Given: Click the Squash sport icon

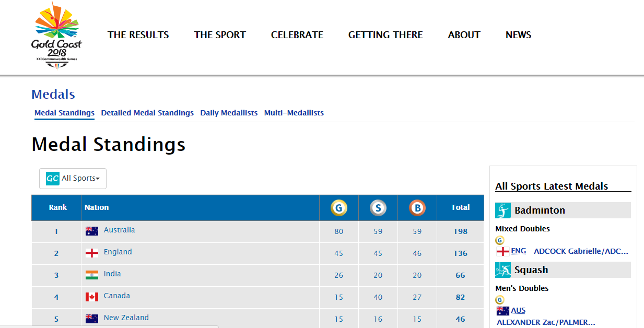Looking at the screenshot, I should (x=503, y=270).
